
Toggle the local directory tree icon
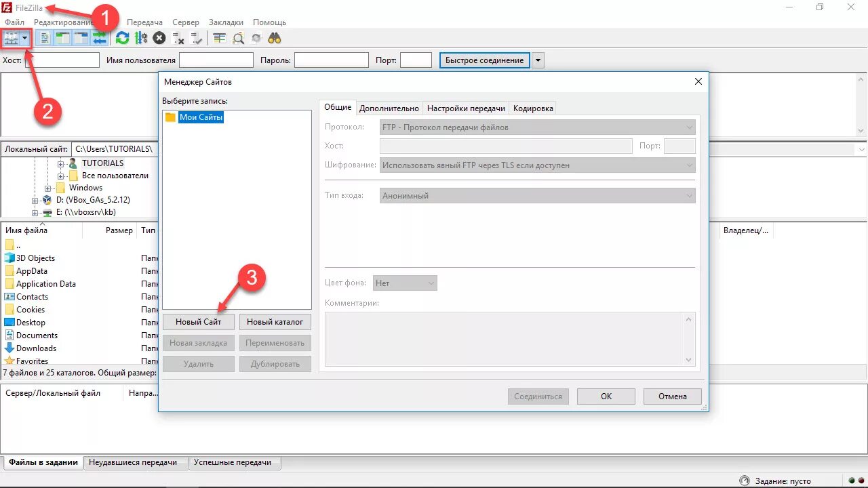[x=63, y=39]
